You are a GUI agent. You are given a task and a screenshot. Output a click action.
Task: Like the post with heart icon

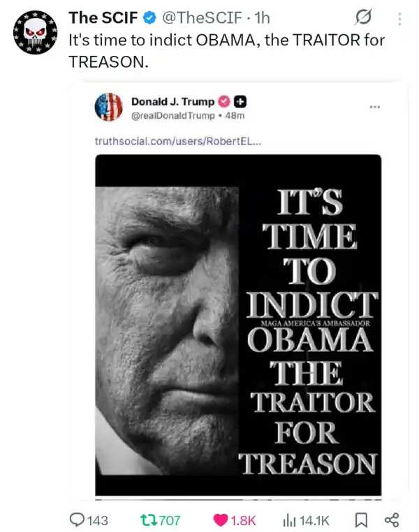[221, 520]
